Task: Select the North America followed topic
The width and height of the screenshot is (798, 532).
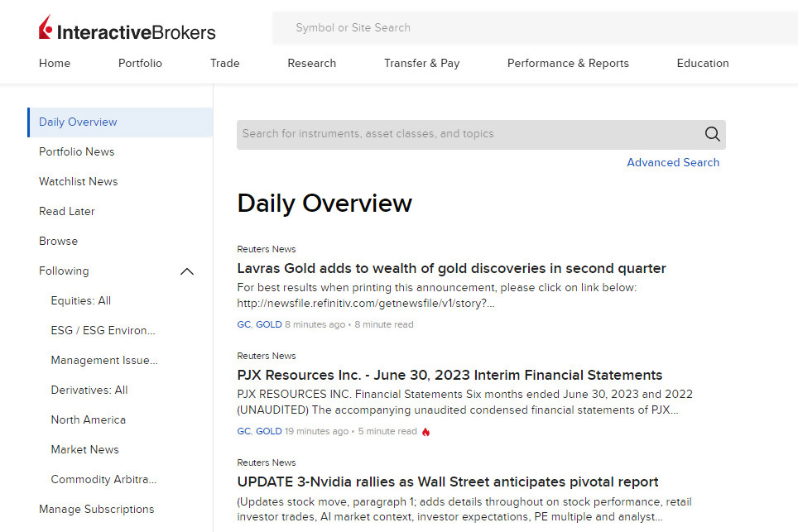Action: pyautogui.click(x=89, y=419)
